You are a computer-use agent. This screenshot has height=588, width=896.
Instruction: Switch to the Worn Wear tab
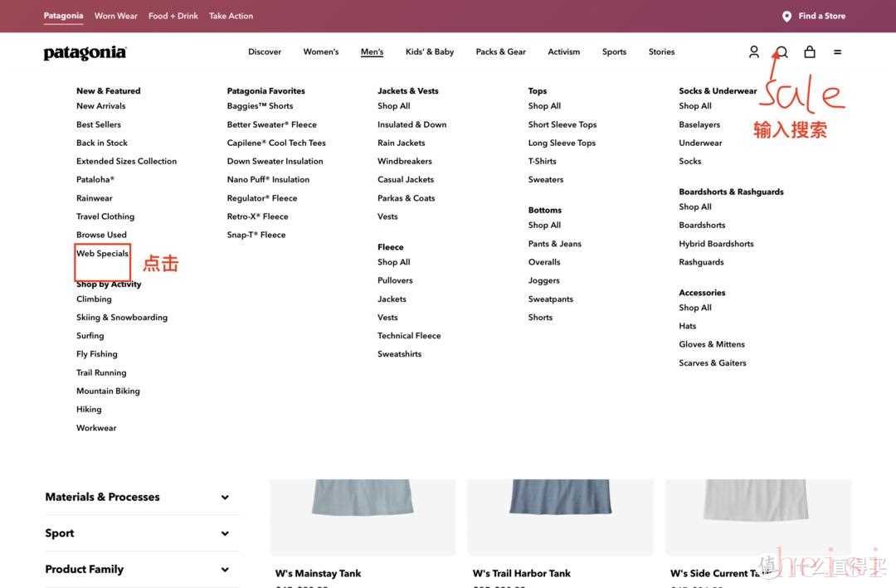point(116,16)
